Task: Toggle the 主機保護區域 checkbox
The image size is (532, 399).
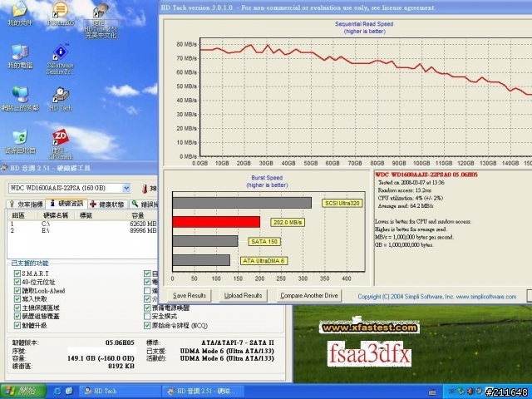Action: pyautogui.click(x=17, y=308)
